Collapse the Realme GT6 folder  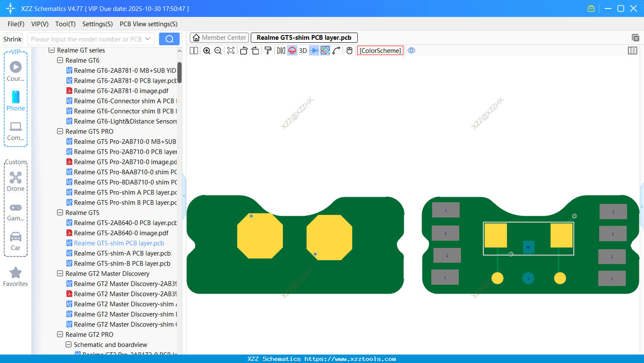pos(60,60)
